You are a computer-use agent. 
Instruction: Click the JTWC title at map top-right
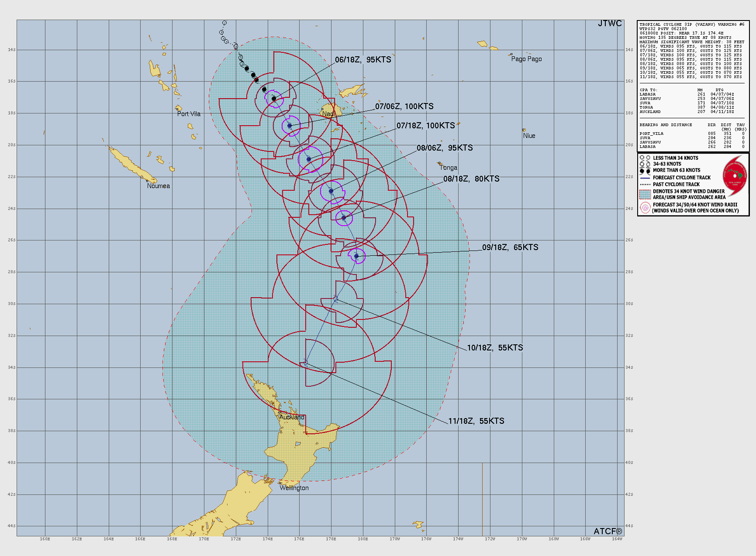[x=610, y=24]
